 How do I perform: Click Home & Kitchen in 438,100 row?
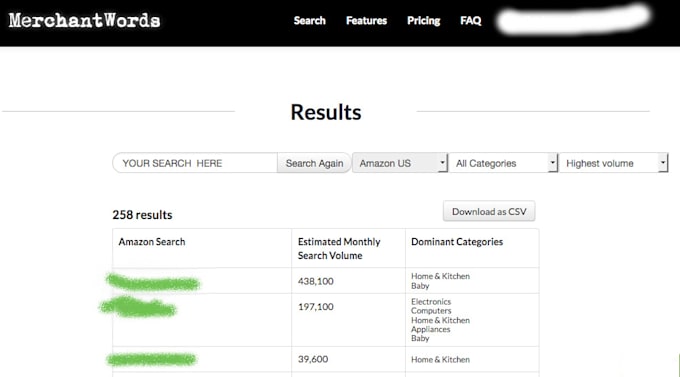coord(440,276)
